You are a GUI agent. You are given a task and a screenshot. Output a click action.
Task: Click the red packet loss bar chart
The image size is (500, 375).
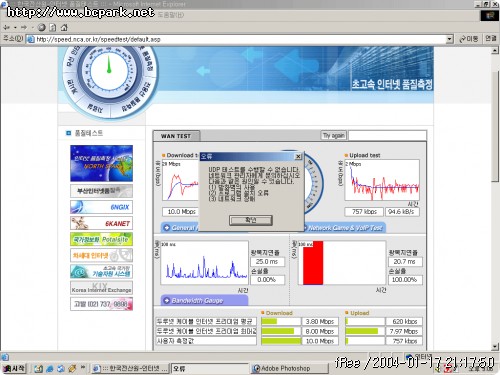click(x=313, y=263)
